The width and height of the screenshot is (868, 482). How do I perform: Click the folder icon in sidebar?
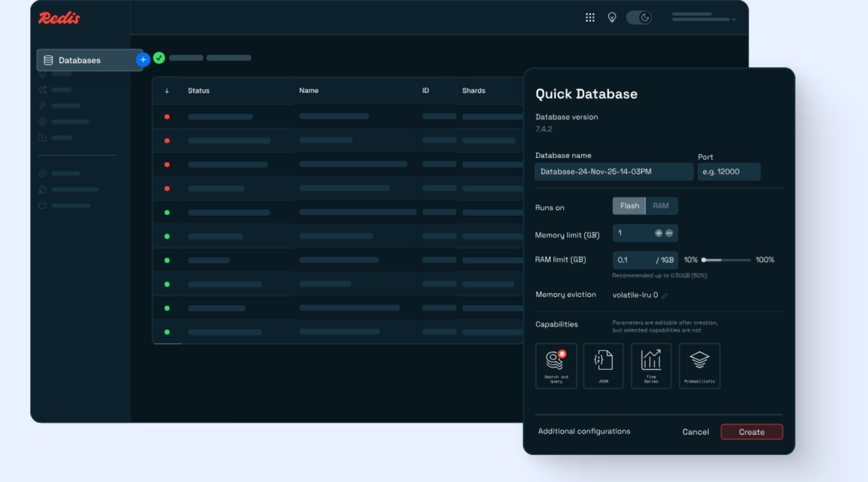[42, 138]
